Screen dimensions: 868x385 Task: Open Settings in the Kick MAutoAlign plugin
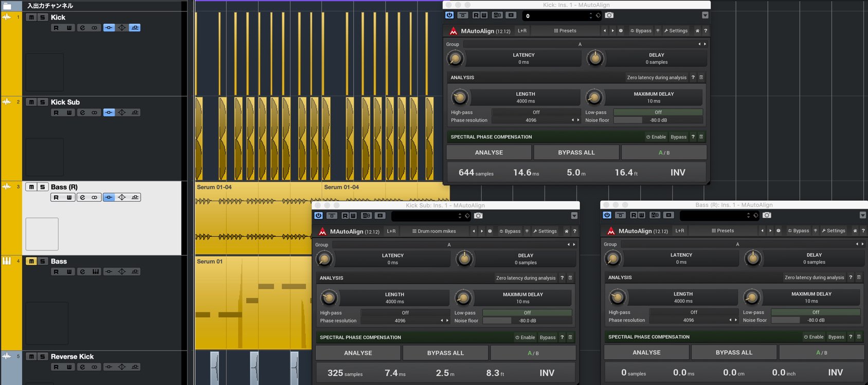[676, 31]
